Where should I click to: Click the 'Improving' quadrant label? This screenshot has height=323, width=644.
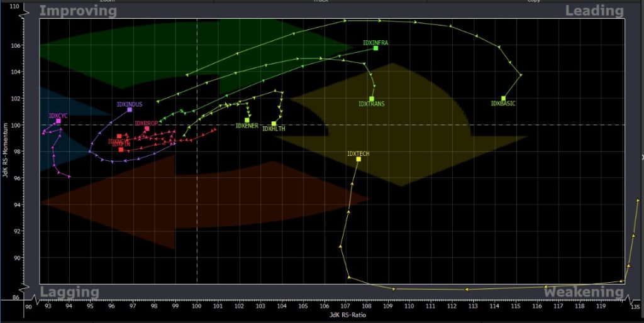pos(78,11)
